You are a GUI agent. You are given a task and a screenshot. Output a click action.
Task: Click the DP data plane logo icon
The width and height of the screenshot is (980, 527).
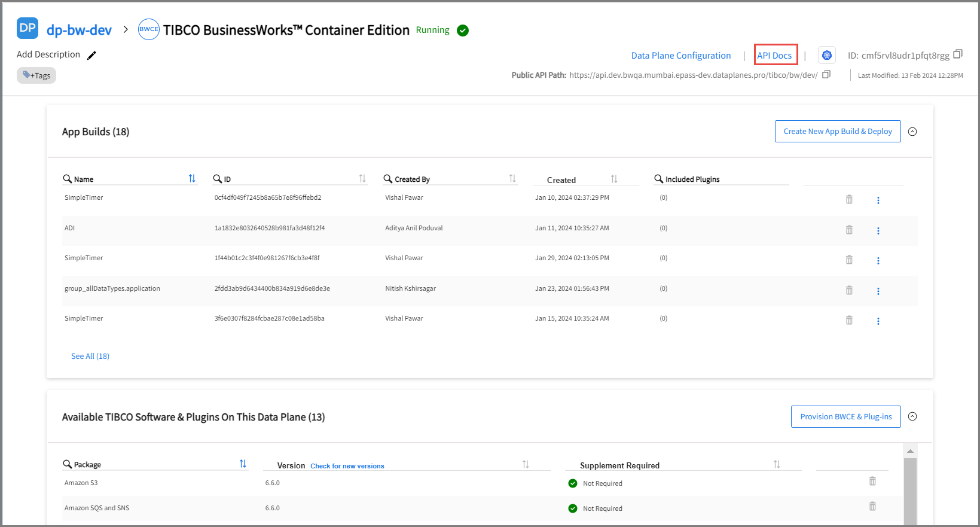click(x=28, y=28)
